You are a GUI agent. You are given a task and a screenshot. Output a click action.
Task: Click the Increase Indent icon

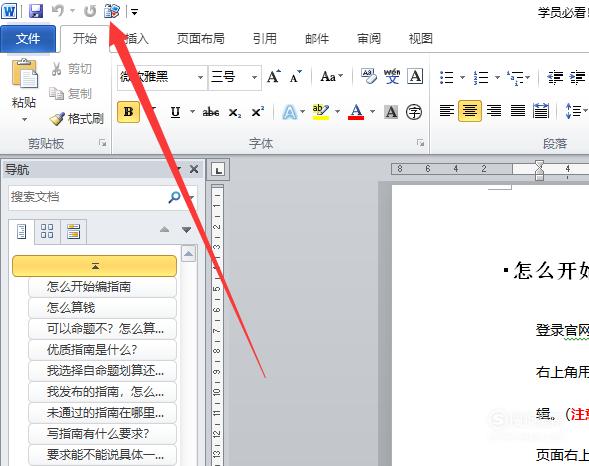pyautogui.click(x=578, y=77)
